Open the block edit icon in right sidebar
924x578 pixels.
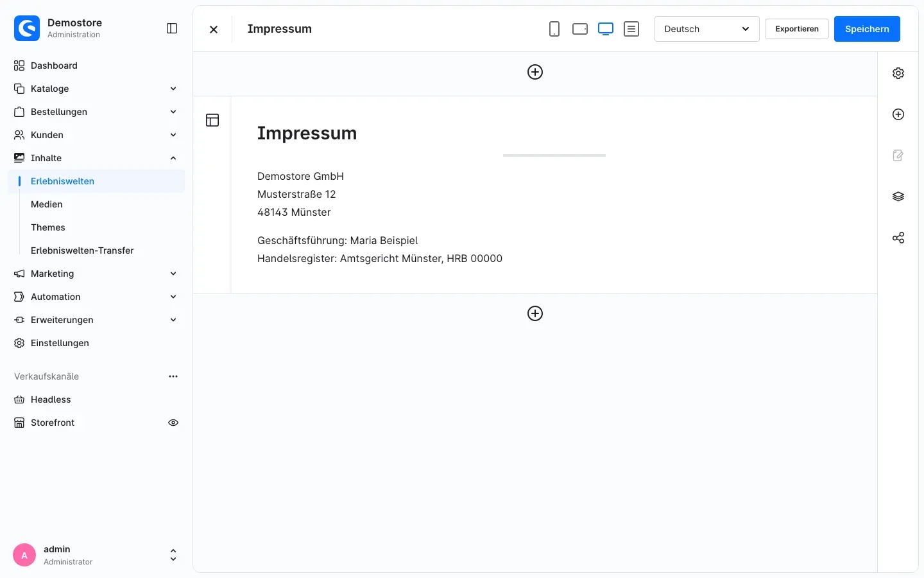click(898, 155)
